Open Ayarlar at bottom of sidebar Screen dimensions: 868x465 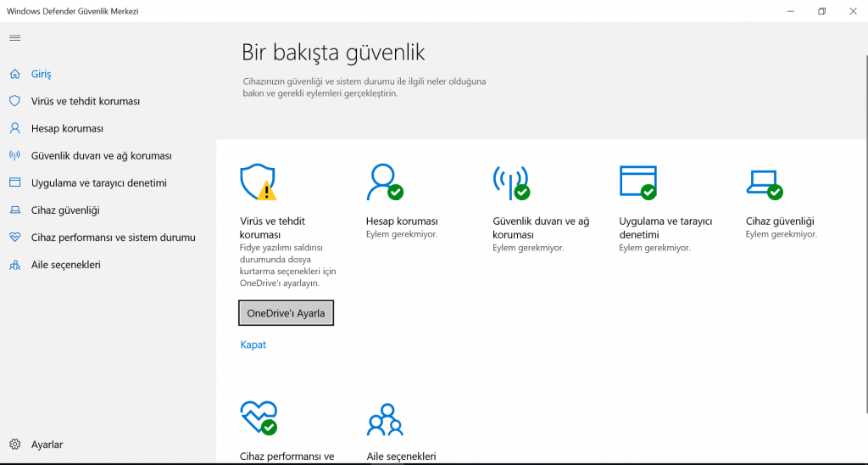tap(47, 445)
